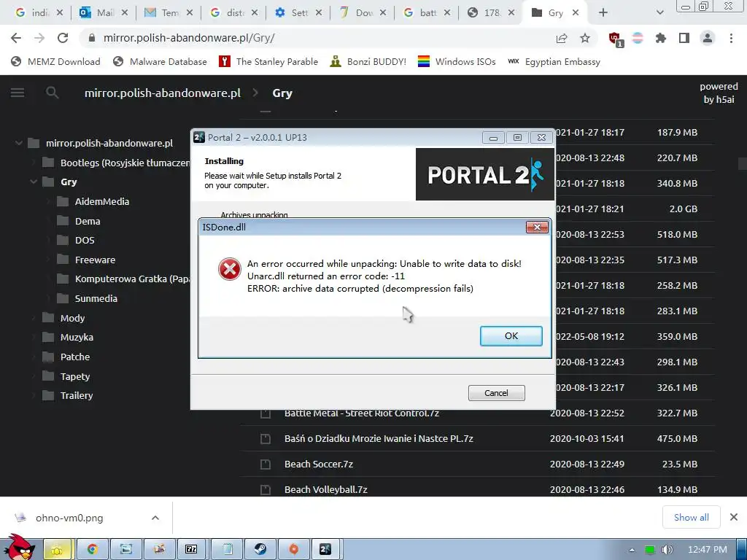Open the h5ai search magnifier
Screen dimensions: 747x560
(52, 93)
